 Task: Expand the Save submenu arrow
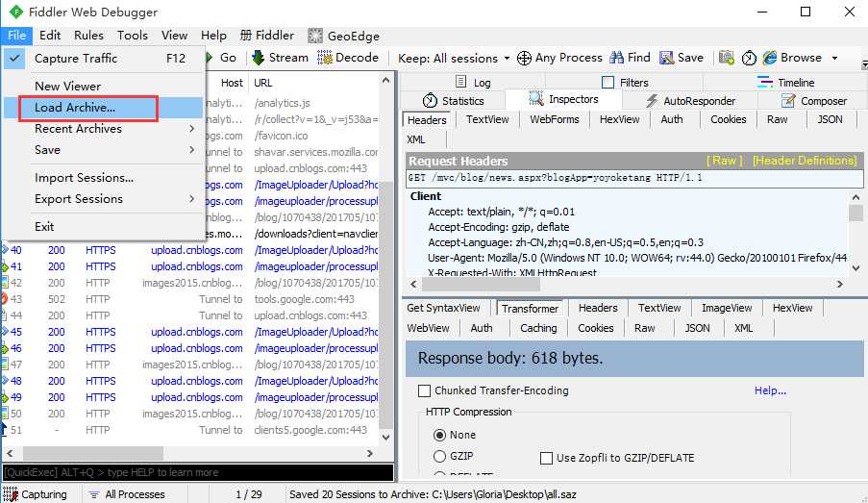tap(191, 150)
